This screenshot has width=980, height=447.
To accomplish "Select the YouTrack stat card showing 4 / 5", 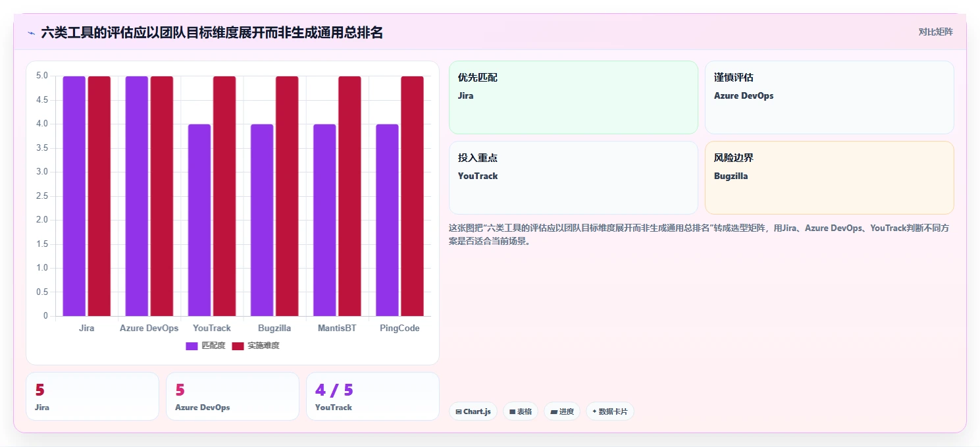I will (373, 396).
